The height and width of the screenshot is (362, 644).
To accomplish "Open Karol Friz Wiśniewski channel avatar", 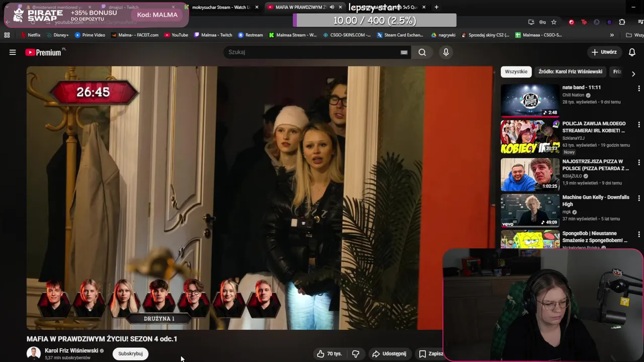I will (34, 353).
